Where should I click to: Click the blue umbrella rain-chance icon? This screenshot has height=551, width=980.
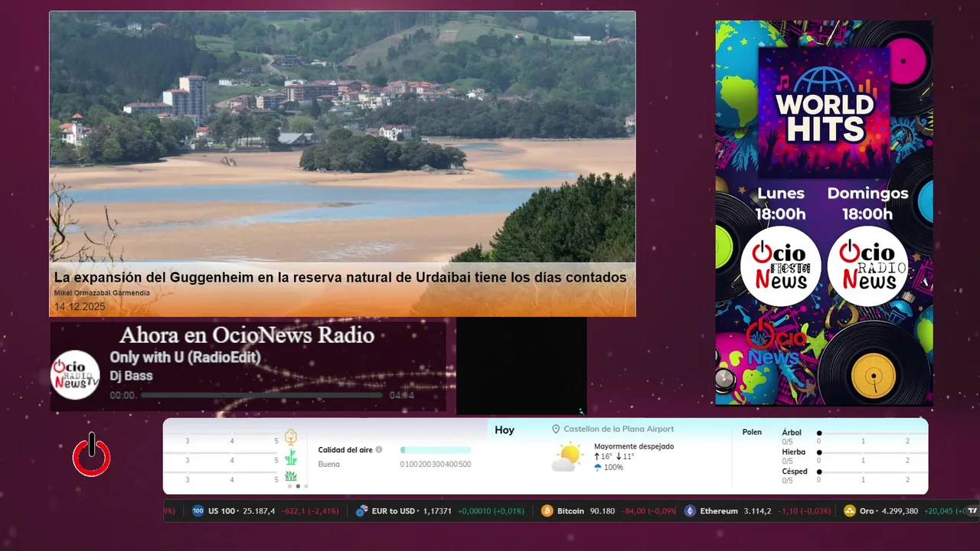598,467
